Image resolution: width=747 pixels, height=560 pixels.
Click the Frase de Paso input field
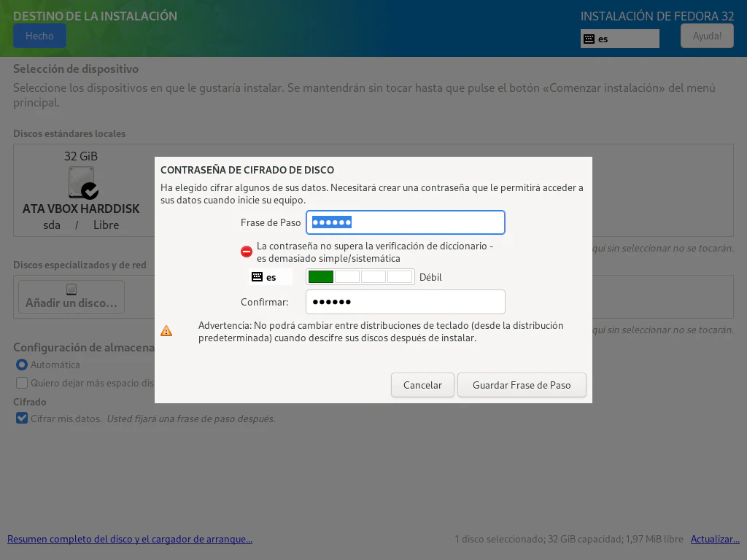click(x=406, y=222)
